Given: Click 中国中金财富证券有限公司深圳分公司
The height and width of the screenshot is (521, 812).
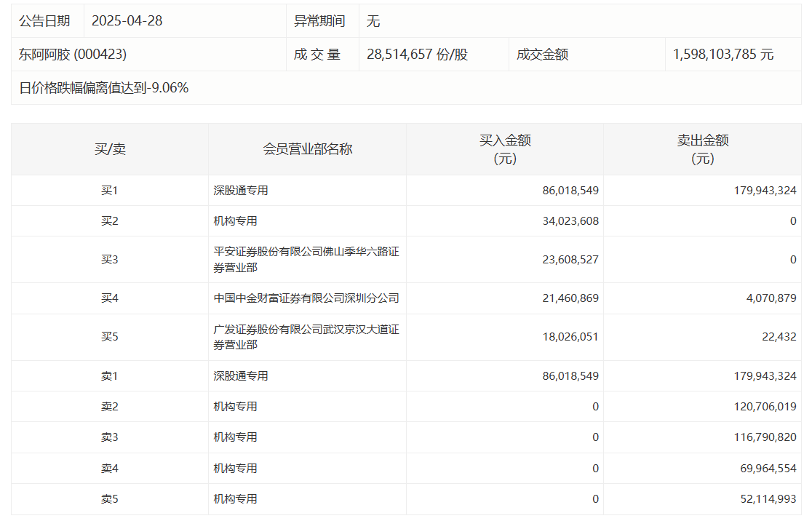Looking at the screenshot, I should 306,298.
